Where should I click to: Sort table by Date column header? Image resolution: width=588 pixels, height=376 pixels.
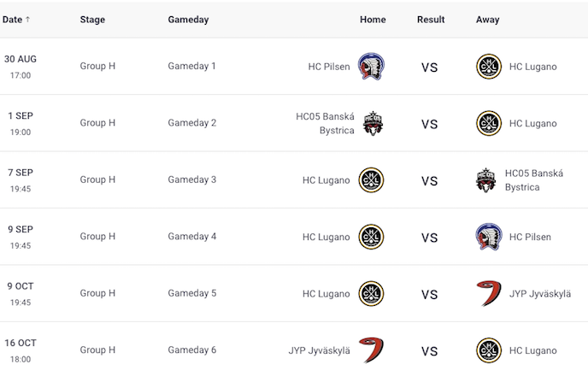16,20
